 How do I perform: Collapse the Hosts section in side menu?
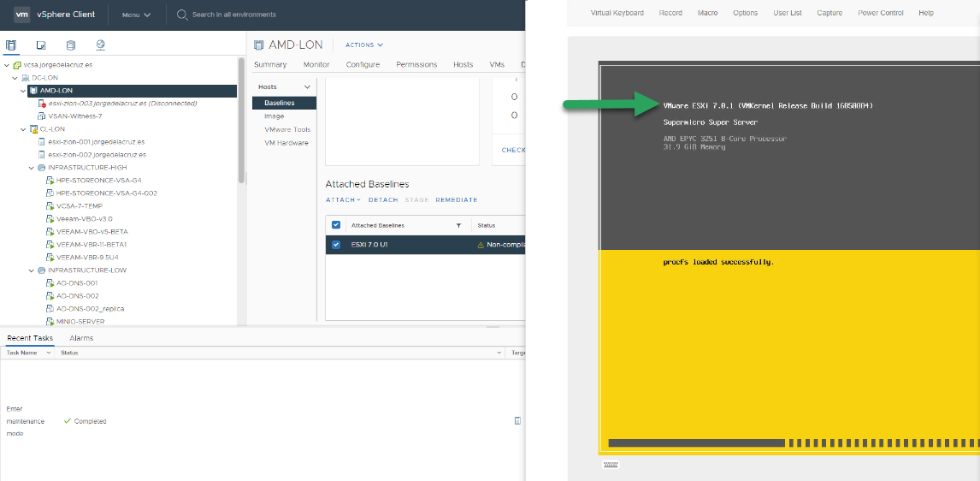[307, 87]
